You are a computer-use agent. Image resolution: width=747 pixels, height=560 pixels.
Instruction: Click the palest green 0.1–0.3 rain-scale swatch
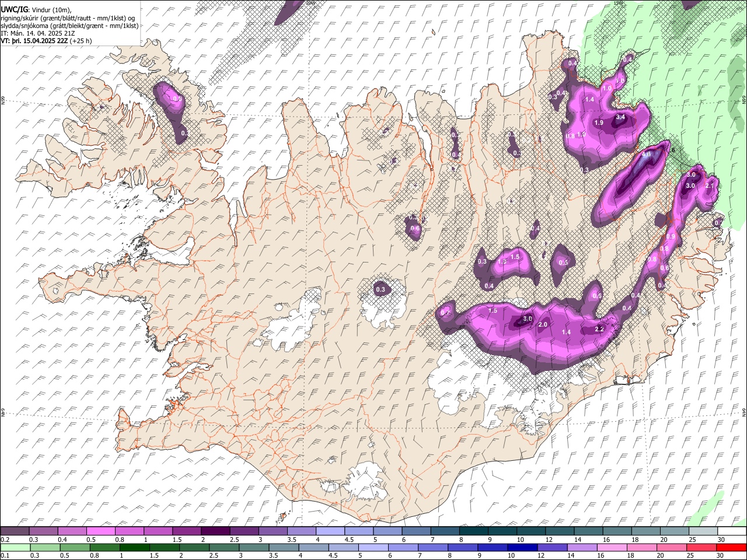point(15,547)
